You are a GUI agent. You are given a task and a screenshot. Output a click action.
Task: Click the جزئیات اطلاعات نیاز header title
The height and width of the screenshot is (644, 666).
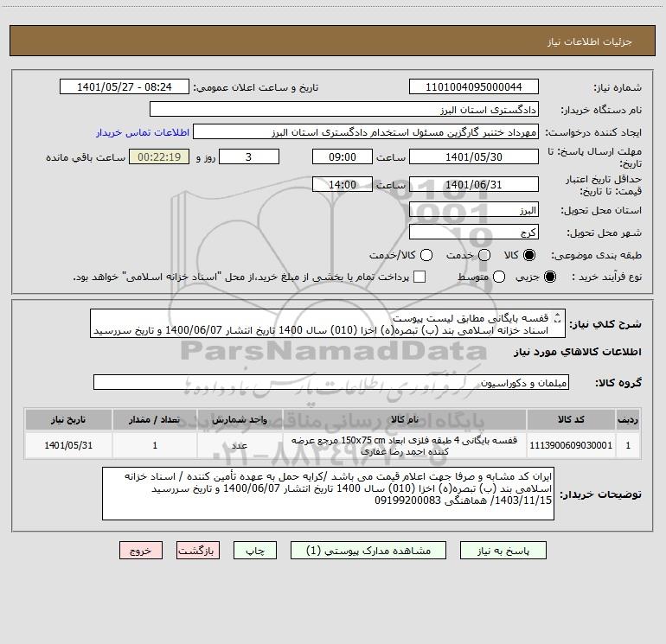[x=590, y=41]
